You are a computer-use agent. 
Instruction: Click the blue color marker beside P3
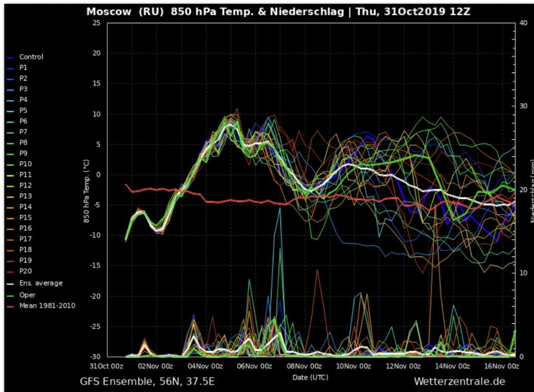coord(10,90)
